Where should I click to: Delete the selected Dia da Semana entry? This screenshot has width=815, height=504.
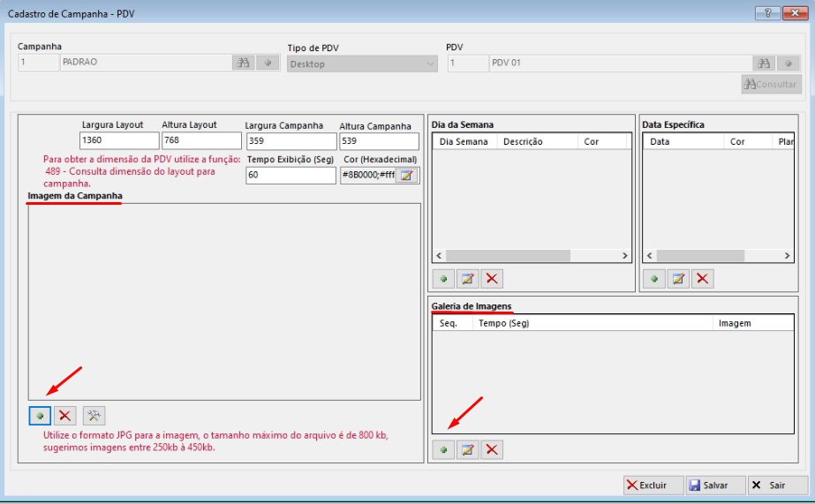(493, 279)
